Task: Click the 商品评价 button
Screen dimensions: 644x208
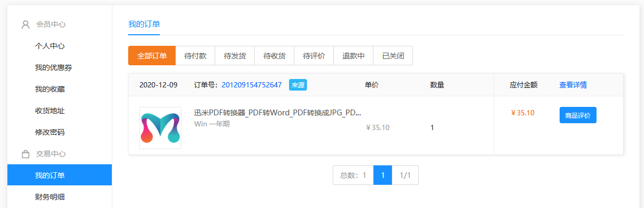Action: [x=578, y=115]
